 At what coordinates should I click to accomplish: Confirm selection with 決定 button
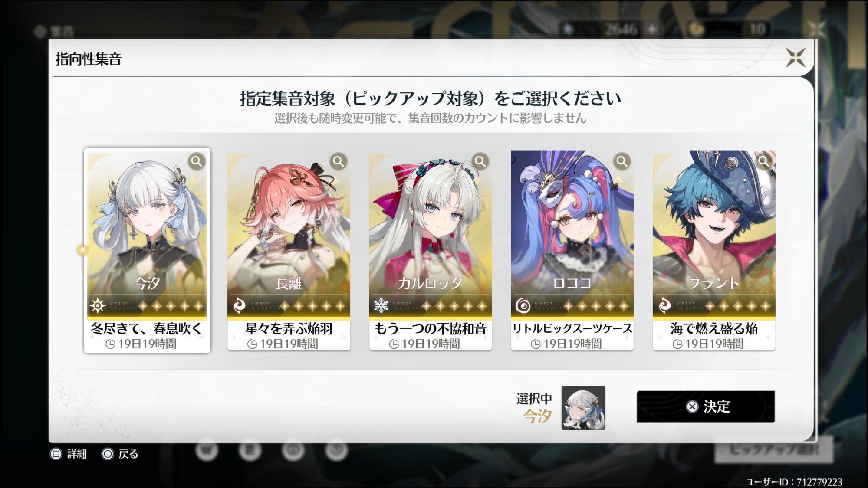(706, 406)
